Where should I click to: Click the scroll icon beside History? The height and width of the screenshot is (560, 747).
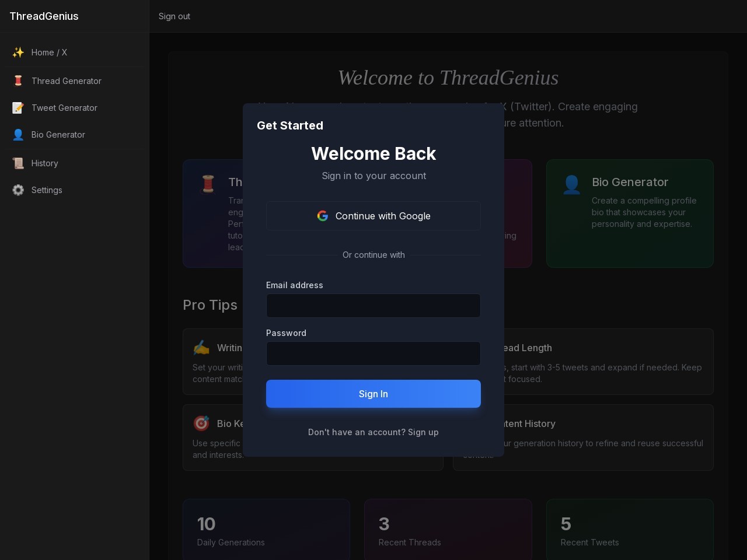(18, 163)
